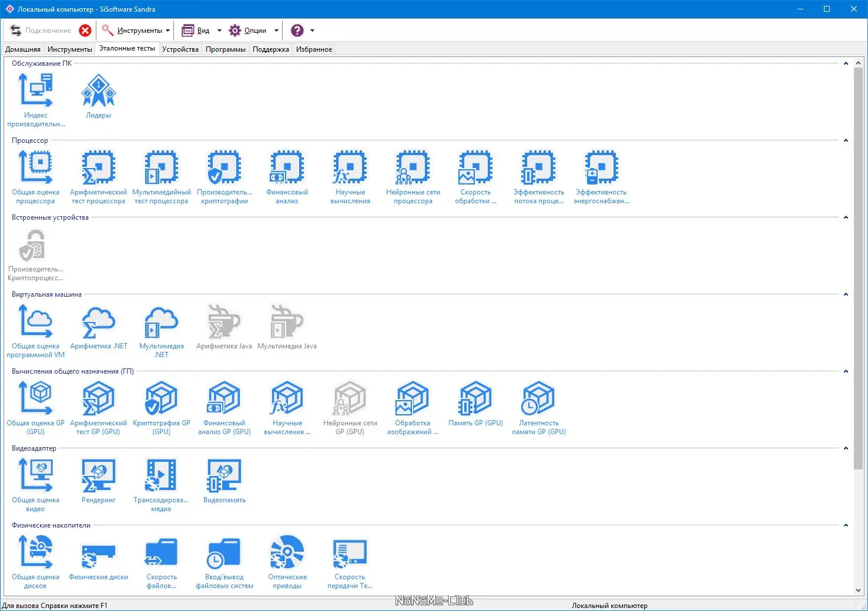This screenshot has height=611, width=868.
Task: Open Научные вычисления processor test
Action: tap(350, 177)
